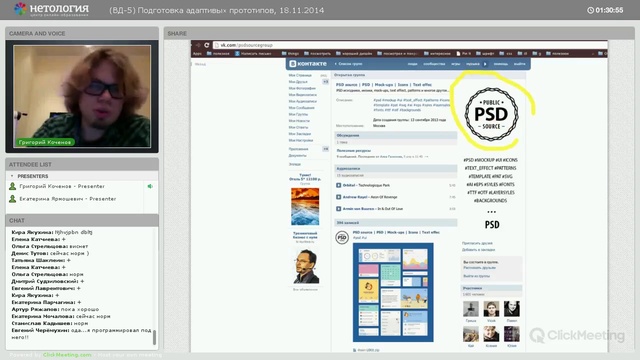Click the chat scrollbar thumb
Viewport: 640px width, 360px height.
(154, 337)
